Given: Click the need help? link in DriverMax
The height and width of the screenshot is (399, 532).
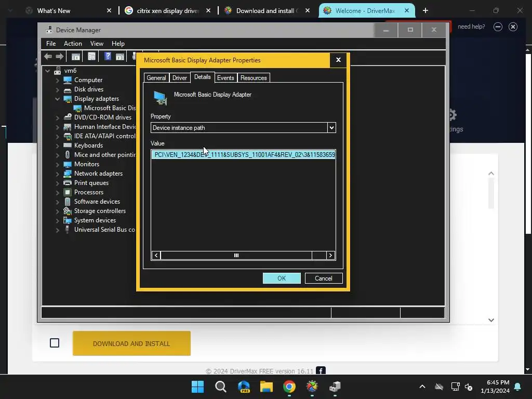Looking at the screenshot, I should tap(471, 26).
